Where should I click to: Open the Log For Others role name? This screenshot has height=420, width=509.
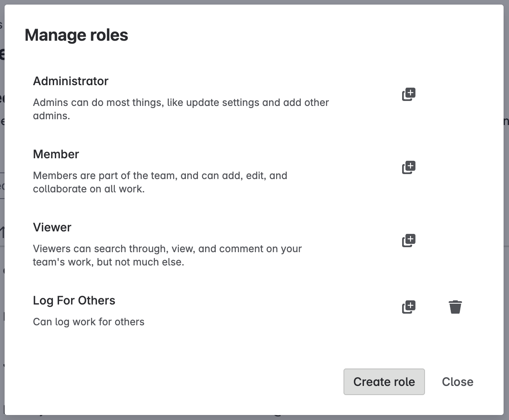point(74,300)
